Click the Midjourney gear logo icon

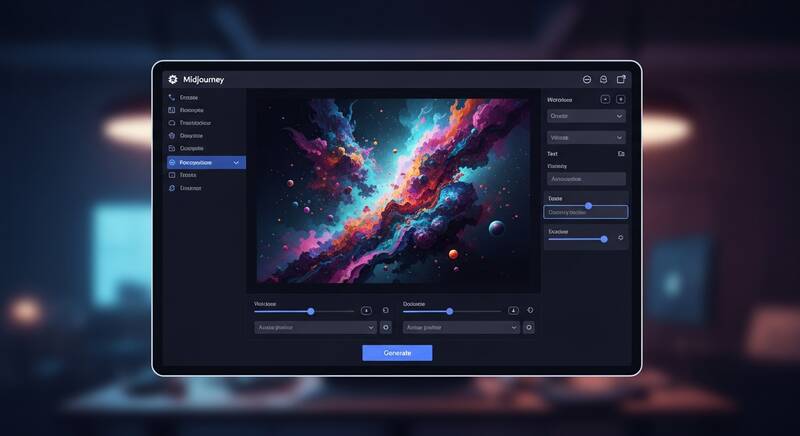(173, 80)
